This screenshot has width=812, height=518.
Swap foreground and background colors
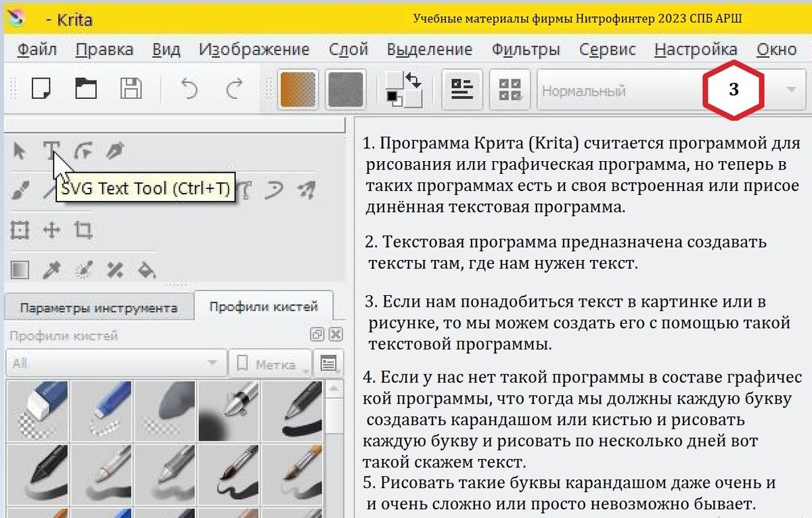pos(413,79)
